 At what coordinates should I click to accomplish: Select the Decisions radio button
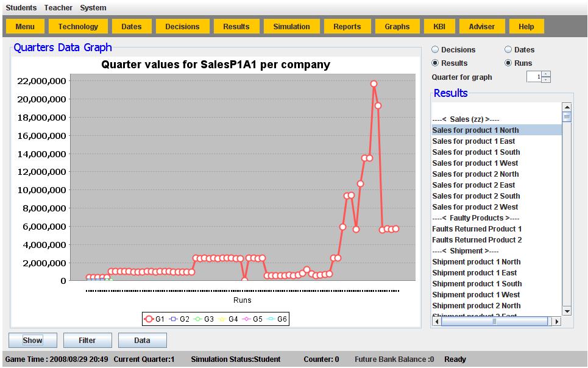[x=435, y=50]
